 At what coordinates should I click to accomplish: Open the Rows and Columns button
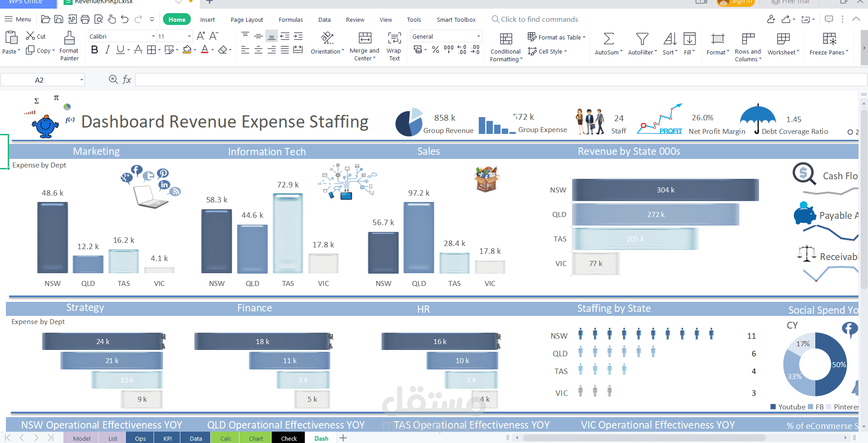click(x=748, y=47)
